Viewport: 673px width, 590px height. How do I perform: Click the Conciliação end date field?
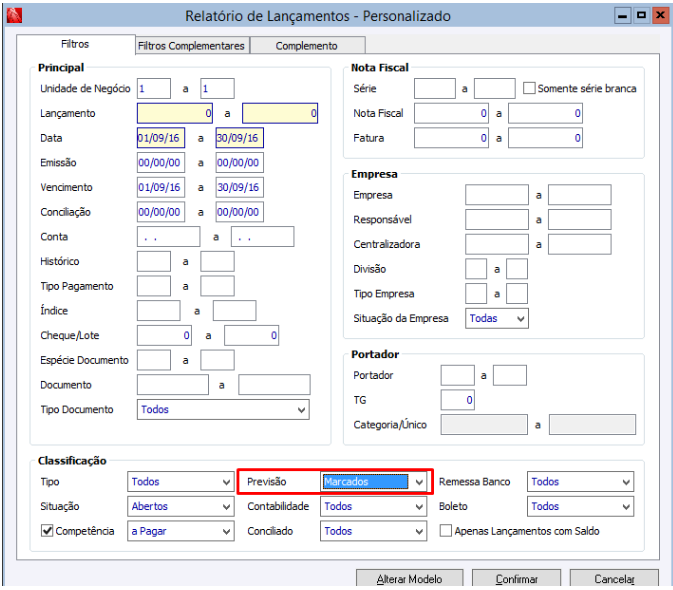239,212
